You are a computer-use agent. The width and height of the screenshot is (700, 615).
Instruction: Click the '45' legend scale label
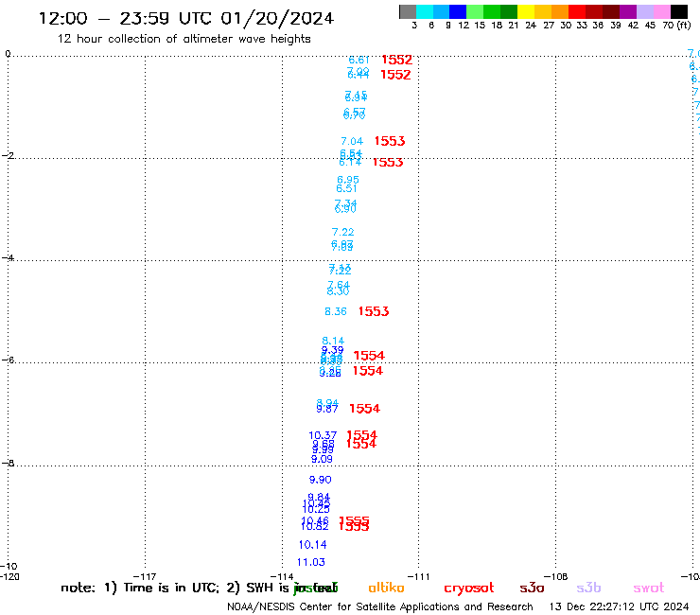(650, 25)
